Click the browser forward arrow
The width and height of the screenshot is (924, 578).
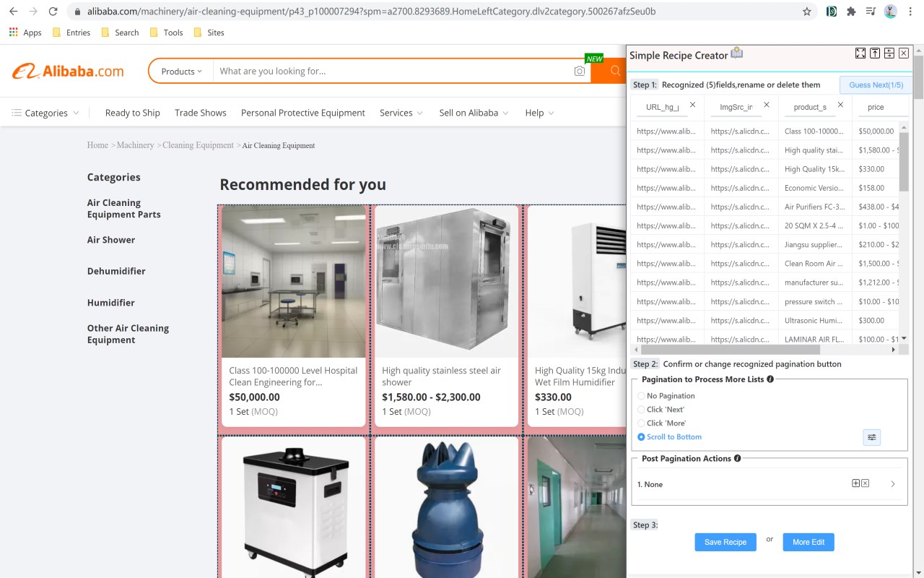pyautogui.click(x=32, y=12)
